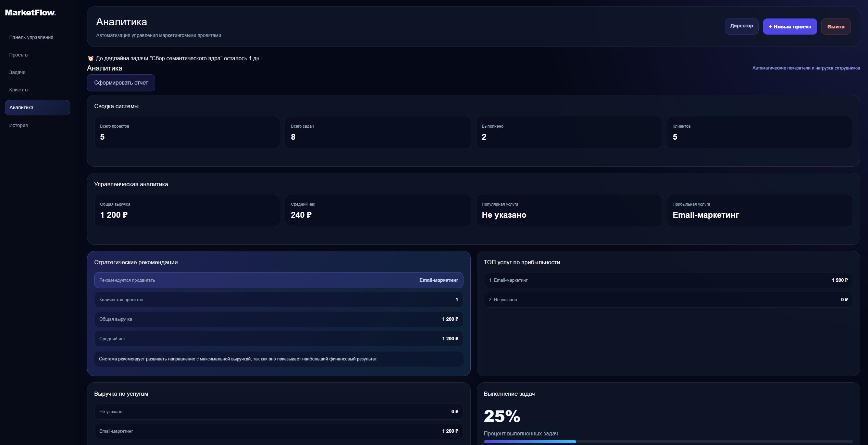The height and width of the screenshot is (445, 868).
Task: Log out with the Выйти button
Action: 836,26
